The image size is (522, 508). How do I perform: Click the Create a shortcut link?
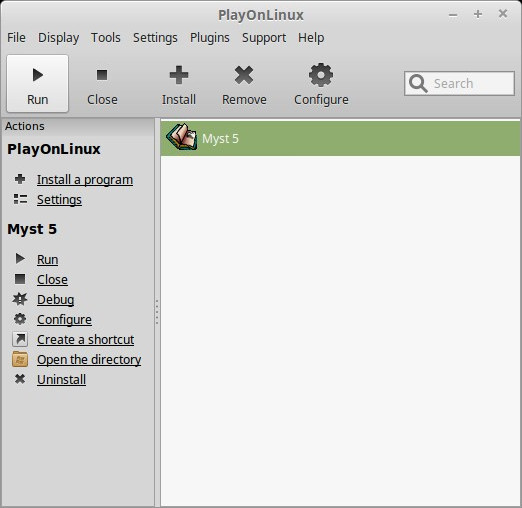86,339
